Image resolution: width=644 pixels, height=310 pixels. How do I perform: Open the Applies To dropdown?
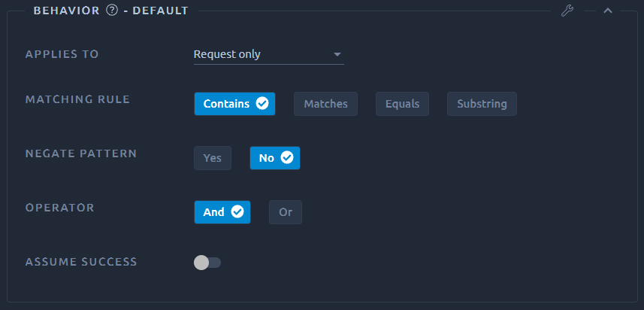[x=268, y=55]
